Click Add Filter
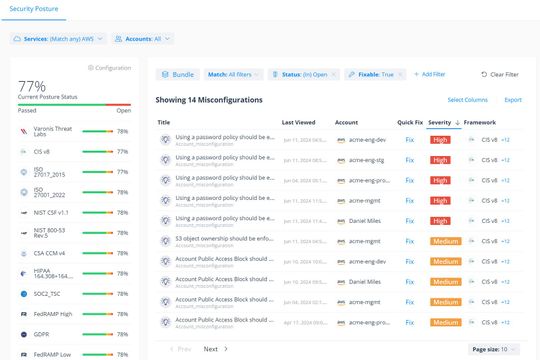Image resolution: width=540 pixels, height=360 pixels. 429,74
